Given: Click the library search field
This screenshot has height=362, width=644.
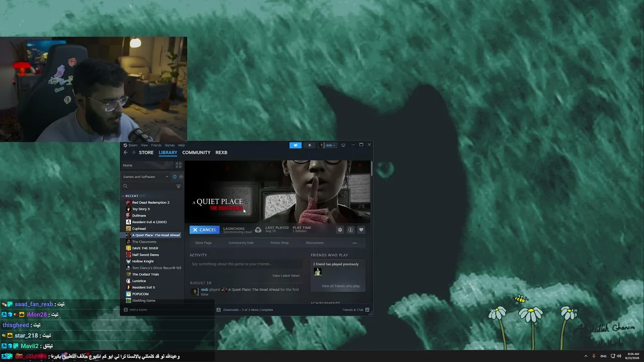Looking at the screenshot, I should (151, 186).
